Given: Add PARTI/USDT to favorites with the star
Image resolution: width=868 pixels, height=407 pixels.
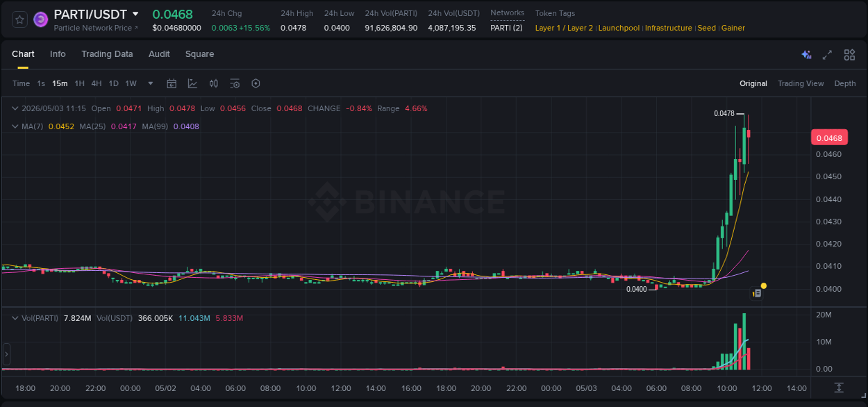Looking at the screenshot, I should 20,19.
